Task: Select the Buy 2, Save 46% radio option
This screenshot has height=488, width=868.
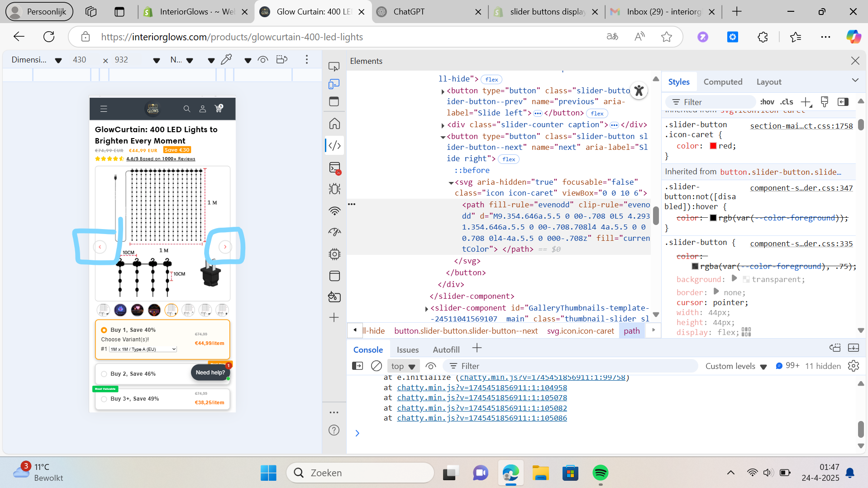Action: coord(104,374)
